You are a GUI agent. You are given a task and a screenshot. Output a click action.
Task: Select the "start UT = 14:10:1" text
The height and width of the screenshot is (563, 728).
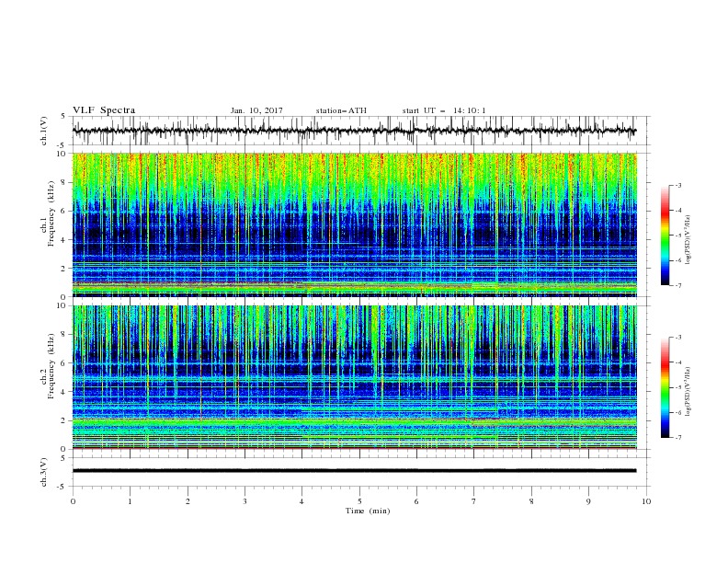tap(444, 110)
